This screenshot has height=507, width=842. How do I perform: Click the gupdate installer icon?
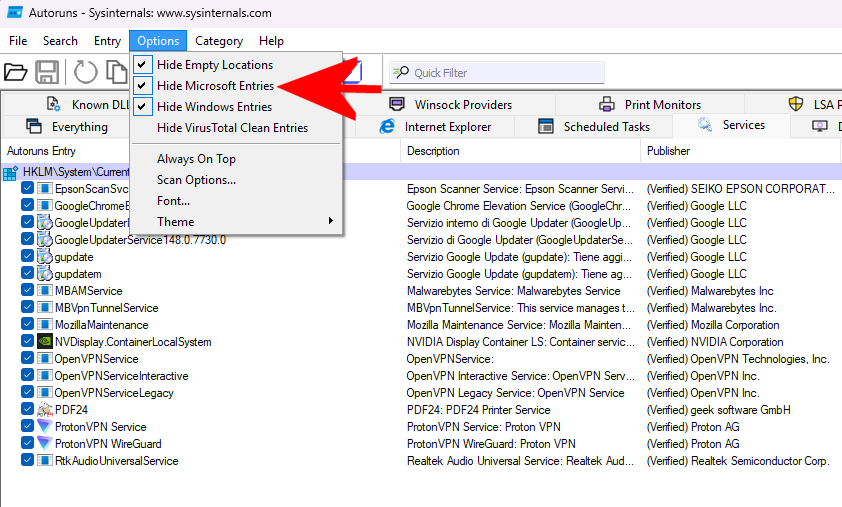(45, 257)
